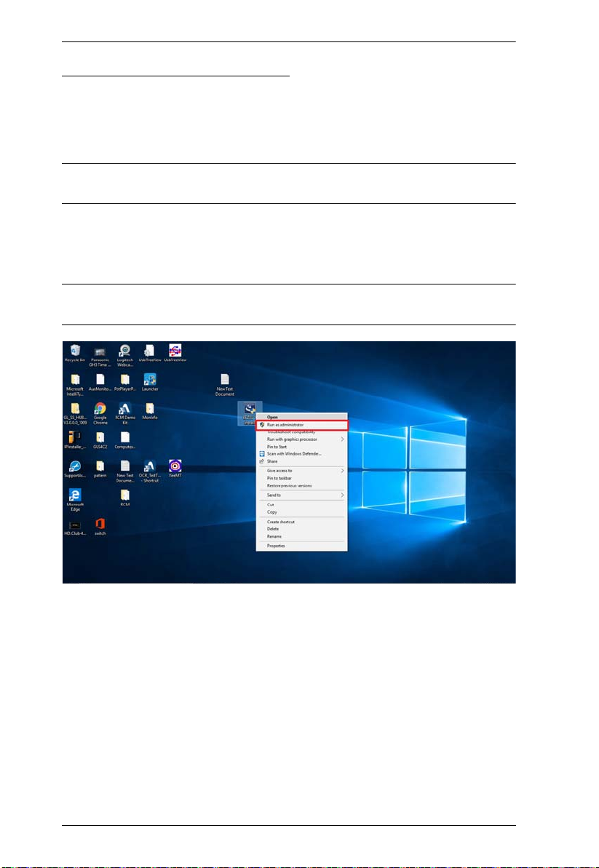Screen dimensions: 599x868
Task: Select the AusMonito... file icon
Action: 100,382
